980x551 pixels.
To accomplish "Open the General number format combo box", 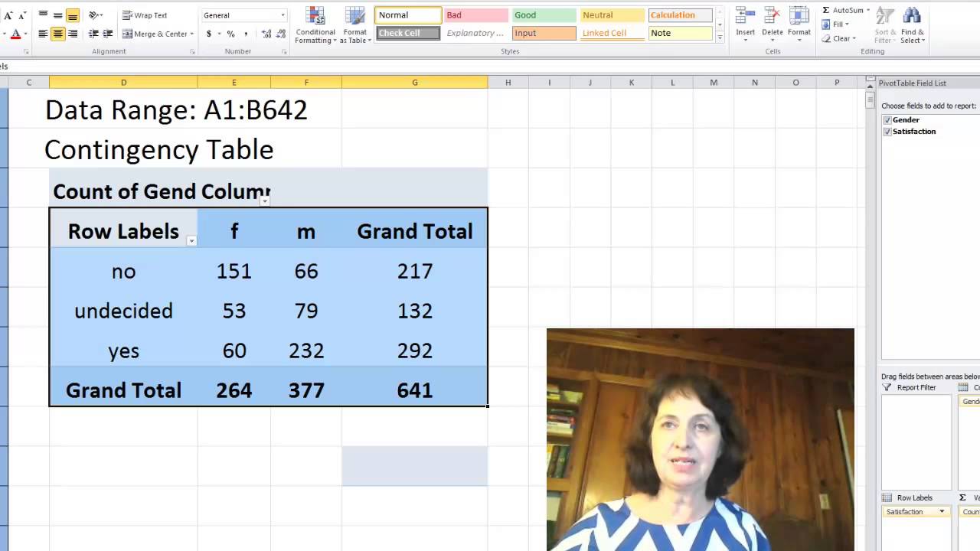I will click(244, 15).
